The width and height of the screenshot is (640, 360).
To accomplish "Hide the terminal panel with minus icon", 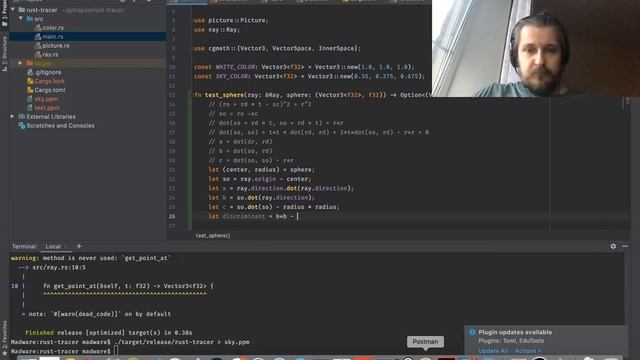I will point(625,246).
